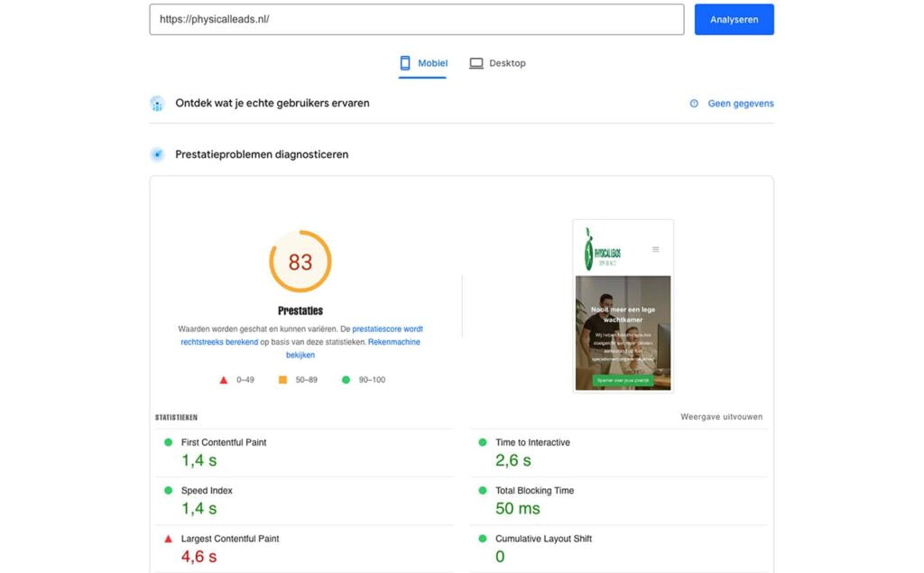The height and width of the screenshot is (573, 924).
Task: Click the info icon next to Geen gegevens
Action: 692,103
